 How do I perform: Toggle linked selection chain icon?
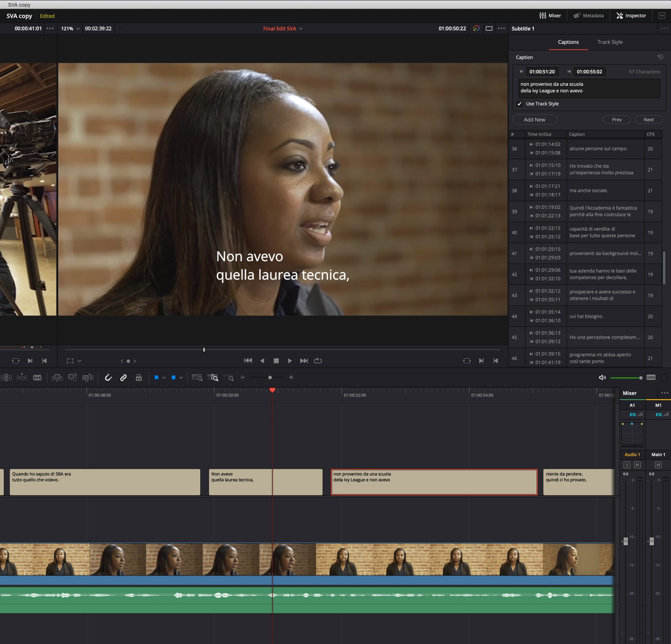tap(123, 377)
